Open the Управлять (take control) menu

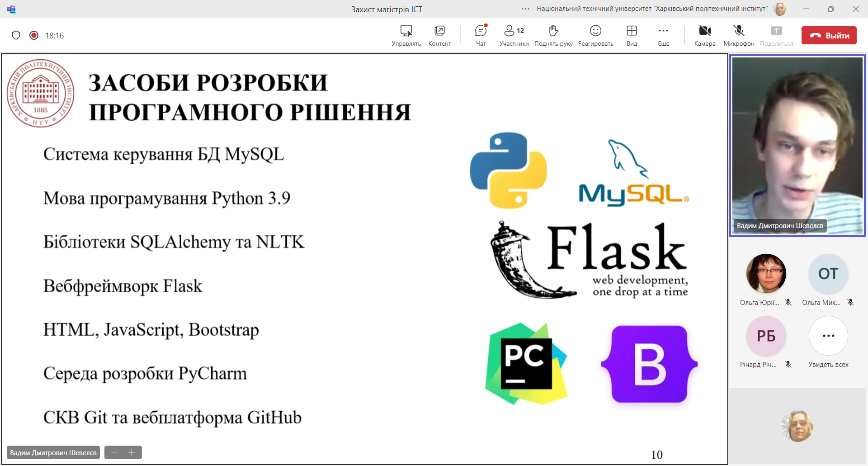tap(406, 35)
